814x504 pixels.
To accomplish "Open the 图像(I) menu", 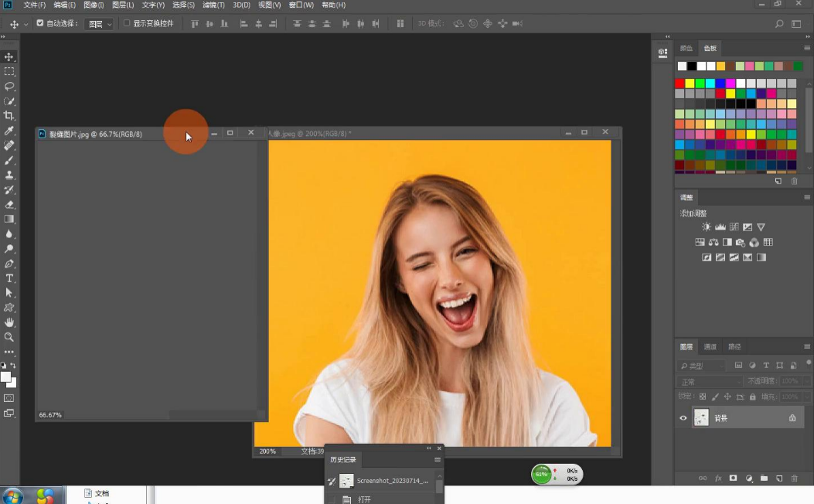I will pyautogui.click(x=94, y=5).
